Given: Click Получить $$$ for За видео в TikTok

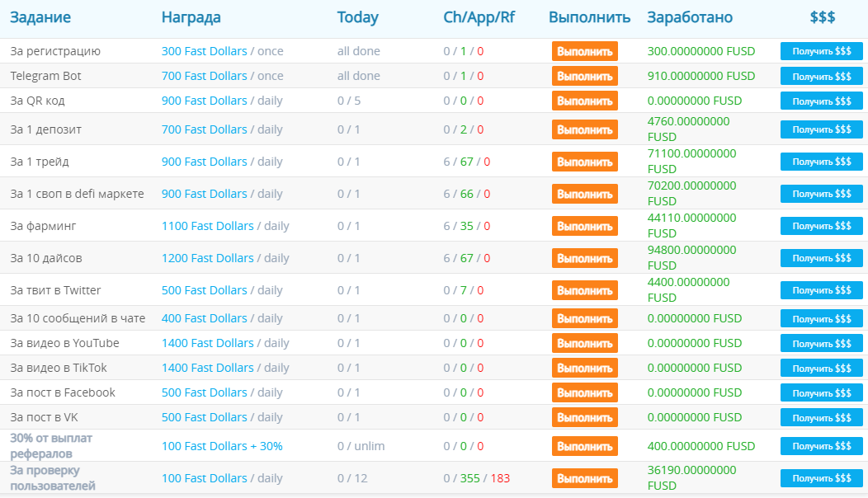Looking at the screenshot, I should [x=822, y=368].
